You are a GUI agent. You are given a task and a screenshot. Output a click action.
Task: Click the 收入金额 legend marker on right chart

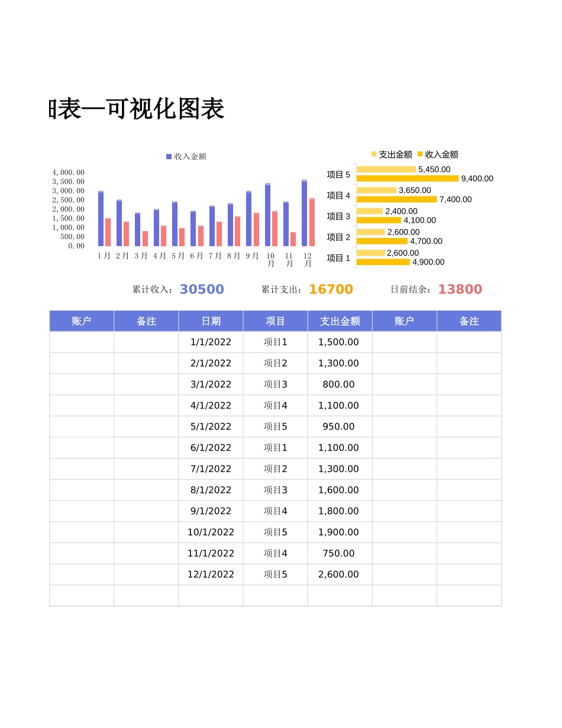(420, 155)
